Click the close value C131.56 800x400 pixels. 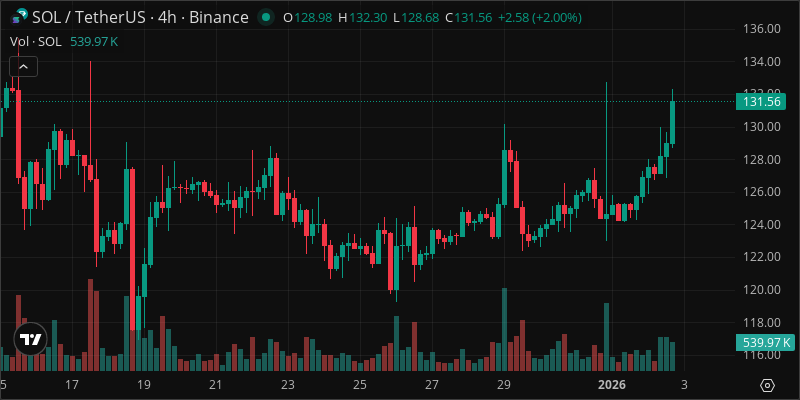(468, 18)
